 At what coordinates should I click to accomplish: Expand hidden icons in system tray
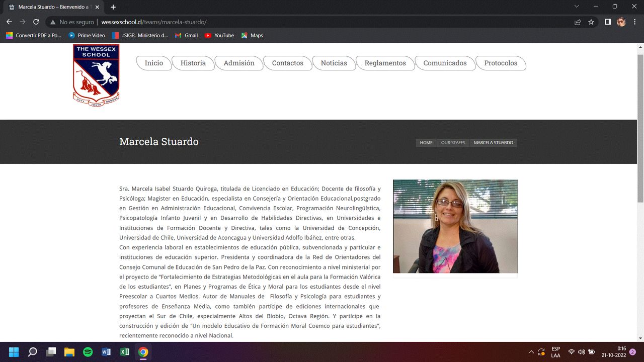(531, 351)
